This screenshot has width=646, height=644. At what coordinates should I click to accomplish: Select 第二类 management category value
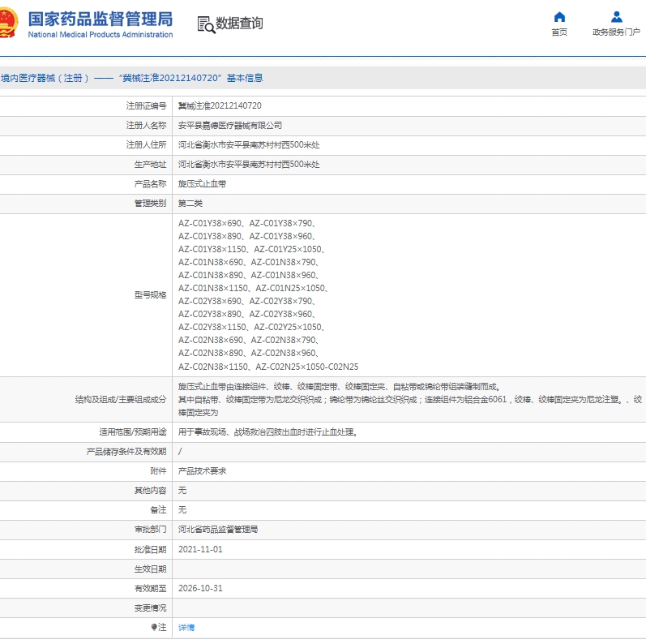[190, 204]
